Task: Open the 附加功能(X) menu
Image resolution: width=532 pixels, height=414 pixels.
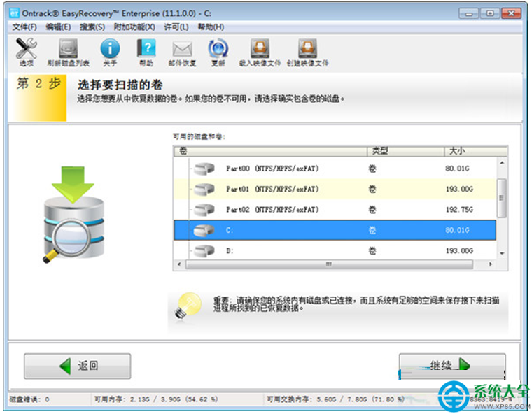Action: pos(134,27)
